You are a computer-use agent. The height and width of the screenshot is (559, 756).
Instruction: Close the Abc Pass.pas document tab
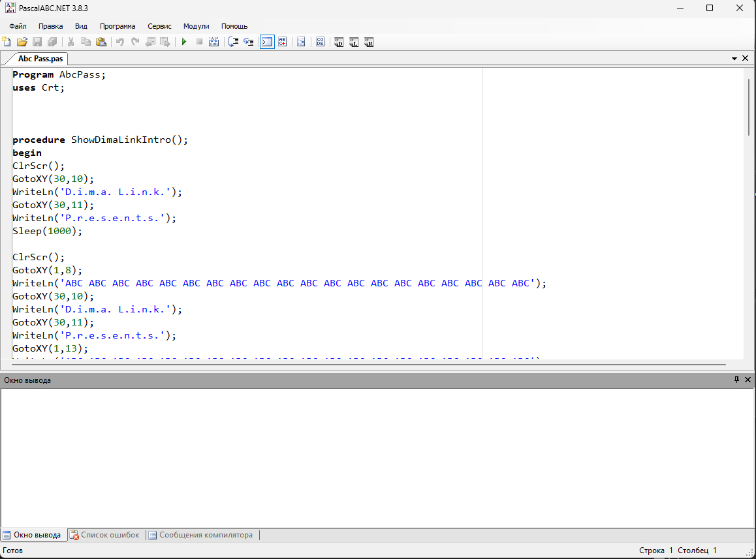pos(745,58)
